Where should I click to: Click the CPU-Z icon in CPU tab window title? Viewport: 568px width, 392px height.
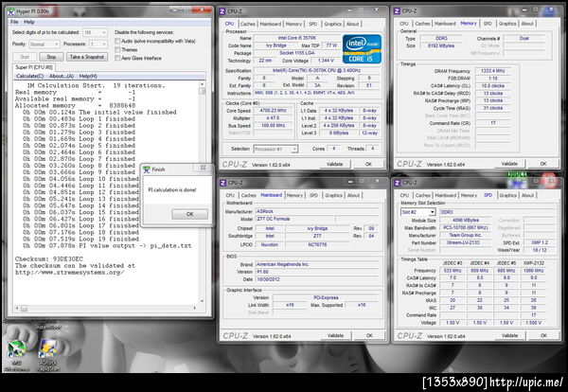tap(222, 11)
